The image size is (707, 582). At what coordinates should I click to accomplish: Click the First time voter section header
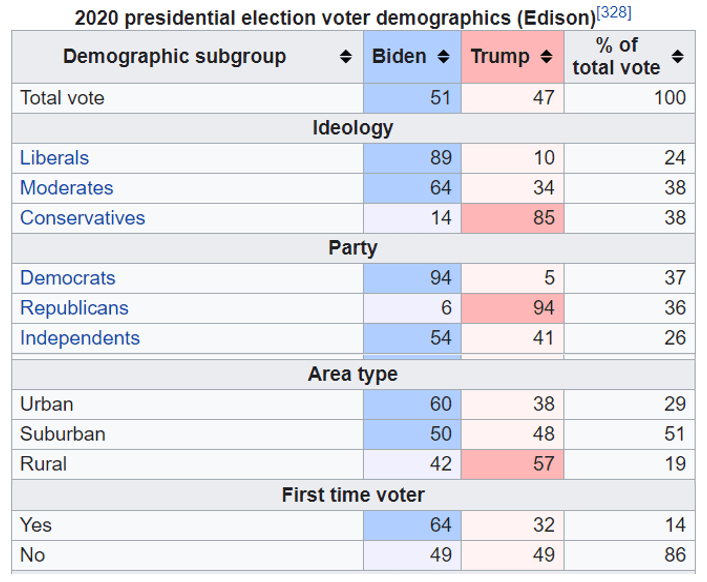pos(352,495)
